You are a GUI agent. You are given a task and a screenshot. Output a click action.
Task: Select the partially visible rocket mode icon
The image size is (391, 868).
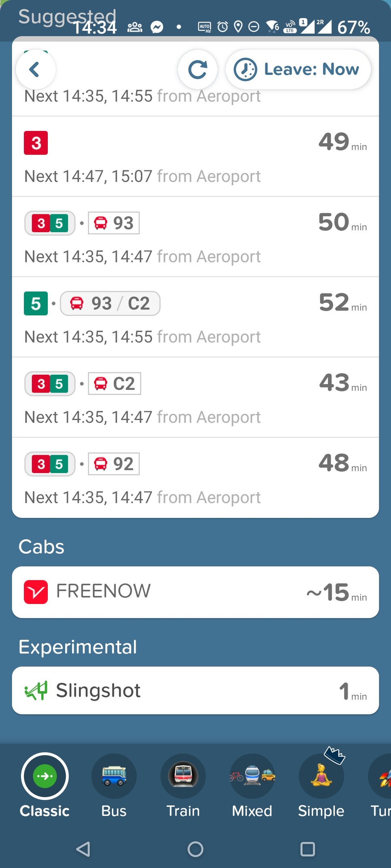[382, 776]
